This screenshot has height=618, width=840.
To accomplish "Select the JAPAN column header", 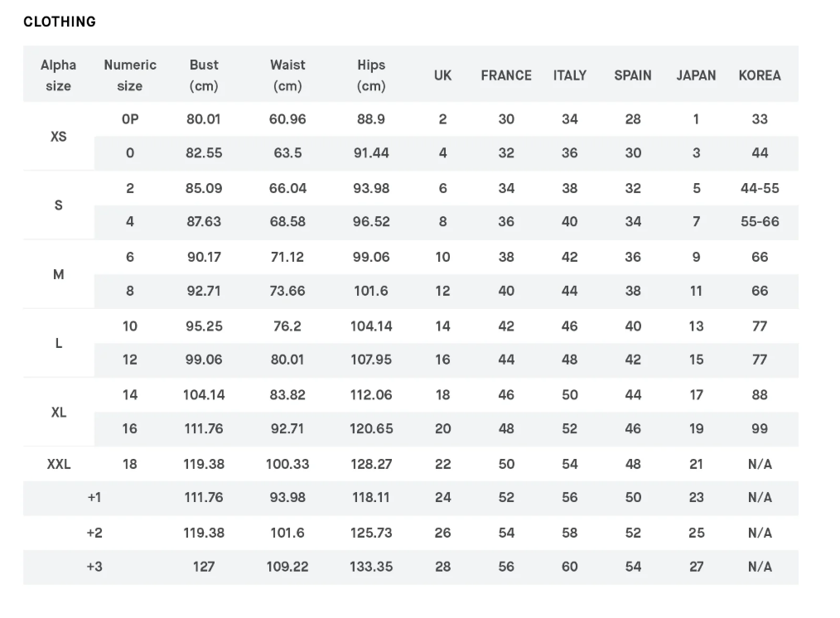I will click(696, 75).
